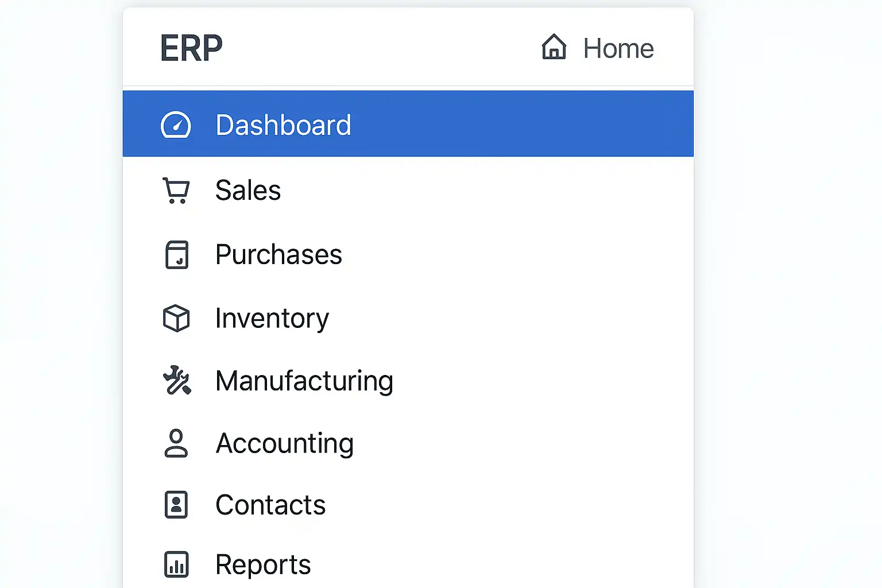The height and width of the screenshot is (588, 882).
Task: Open the Purchases text label
Action: 278,255
